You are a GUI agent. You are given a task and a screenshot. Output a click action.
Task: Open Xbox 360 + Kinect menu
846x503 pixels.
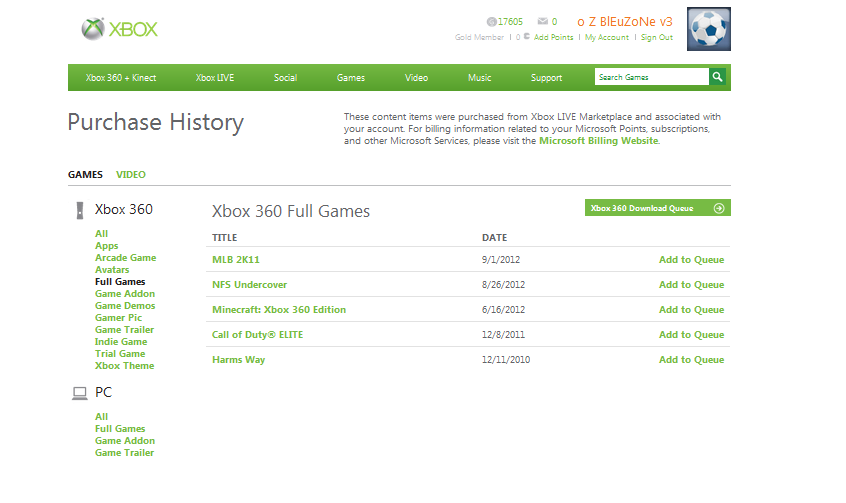coord(121,78)
